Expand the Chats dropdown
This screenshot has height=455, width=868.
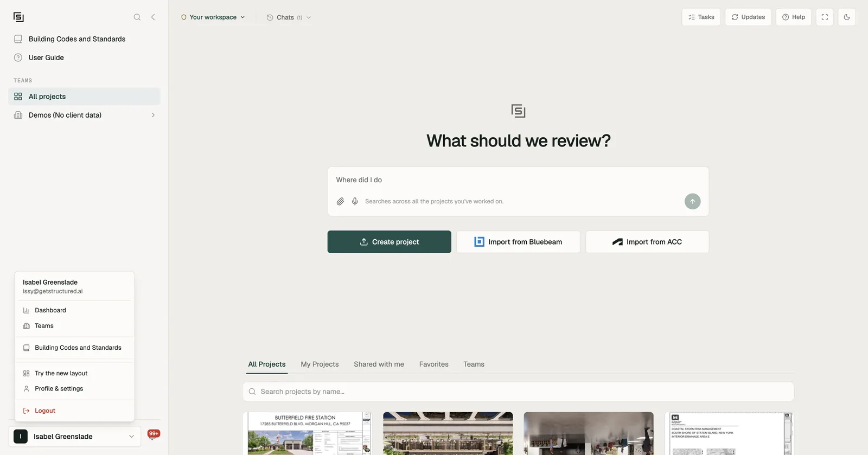coord(289,17)
